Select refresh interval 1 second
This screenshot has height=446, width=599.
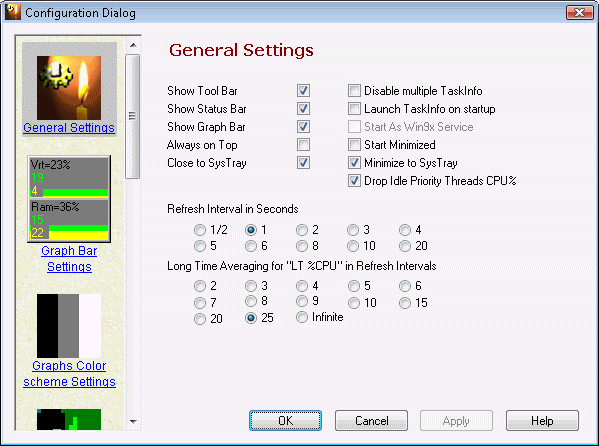pyautogui.click(x=251, y=230)
